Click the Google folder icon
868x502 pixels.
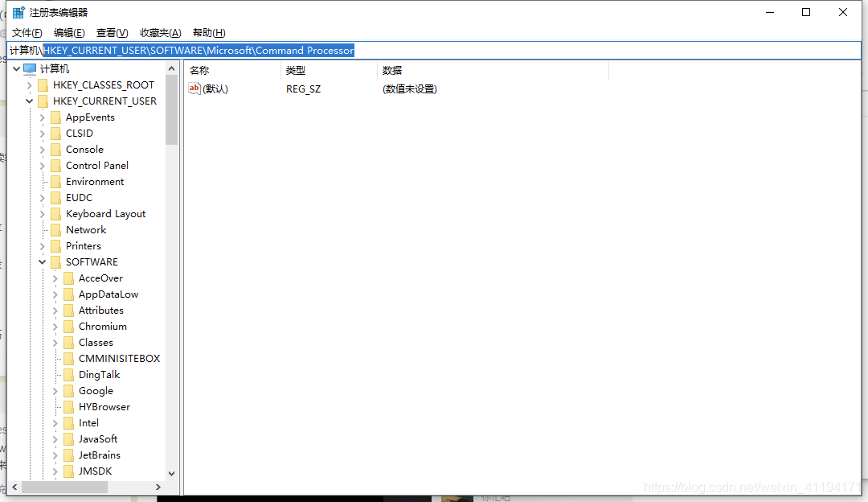(x=68, y=391)
